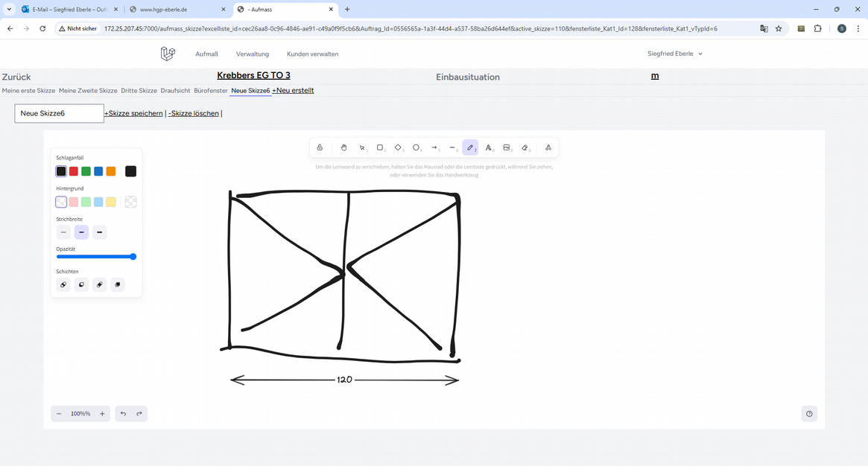Click the Neue Skizze6 name field
This screenshot has width=868, height=466.
[59, 113]
